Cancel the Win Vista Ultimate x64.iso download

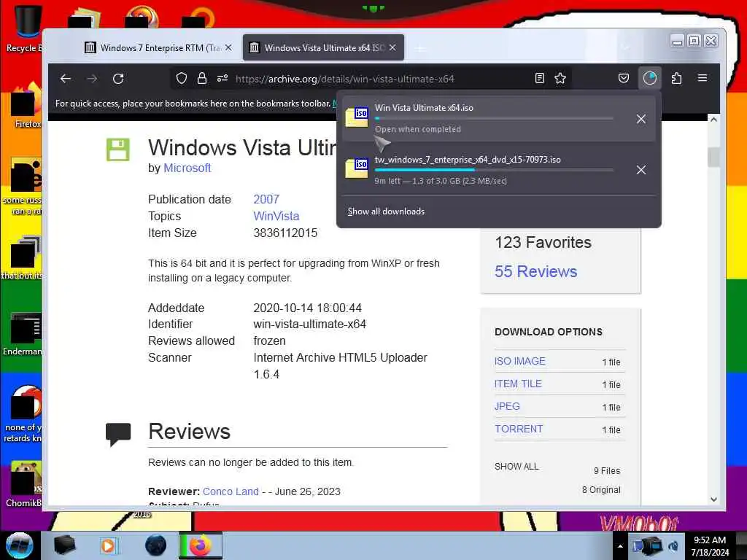[x=641, y=119]
